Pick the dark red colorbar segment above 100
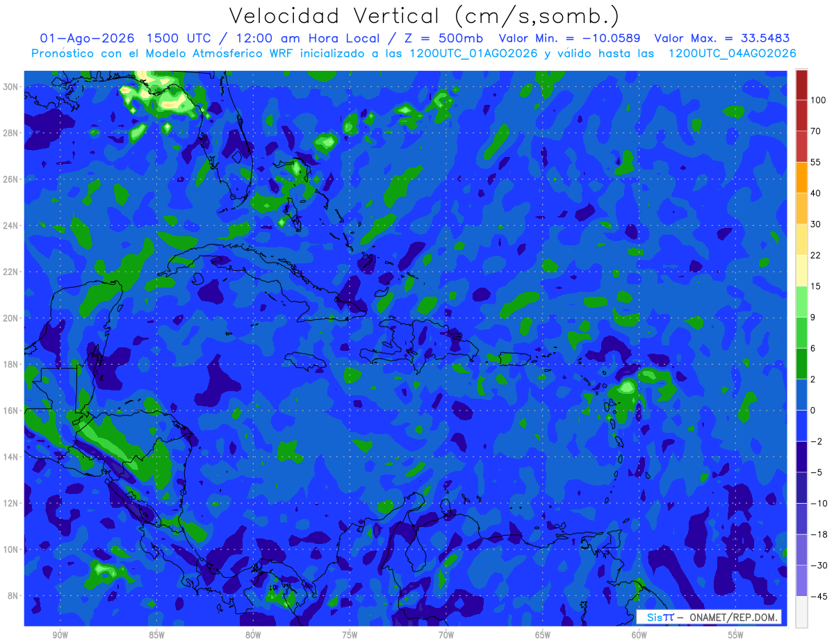 point(801,85)
